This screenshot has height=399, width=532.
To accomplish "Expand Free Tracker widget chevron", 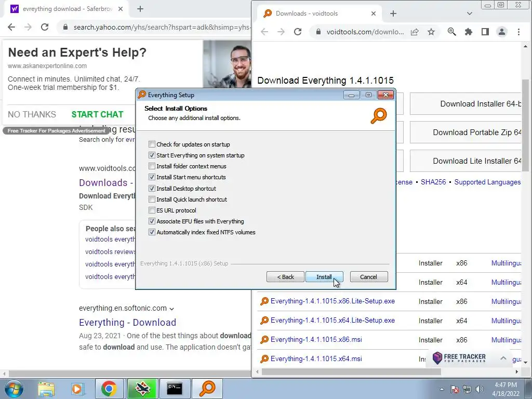I will (503, 358).
